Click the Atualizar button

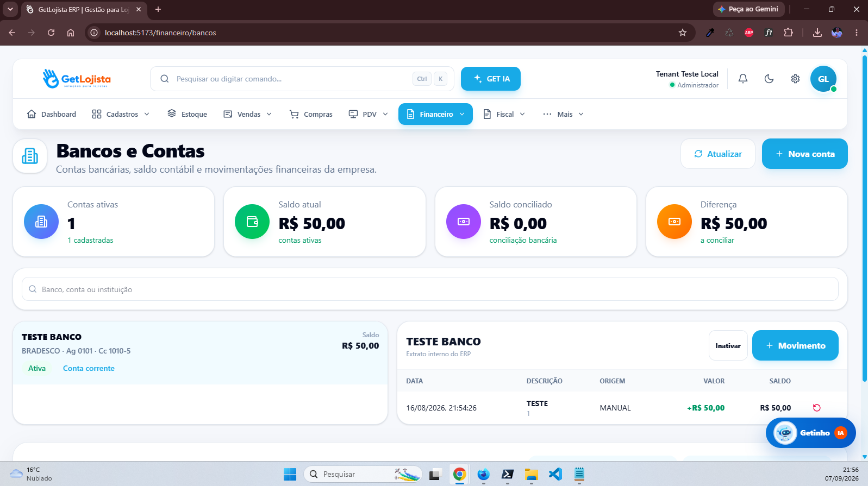[x=718, y=154]
